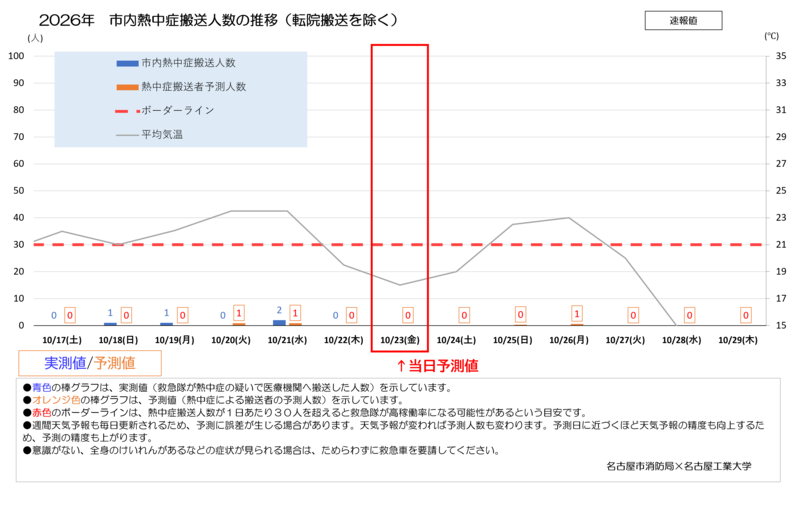
Task: Click the ボーダーライン legend label
Action: [178, 111]
